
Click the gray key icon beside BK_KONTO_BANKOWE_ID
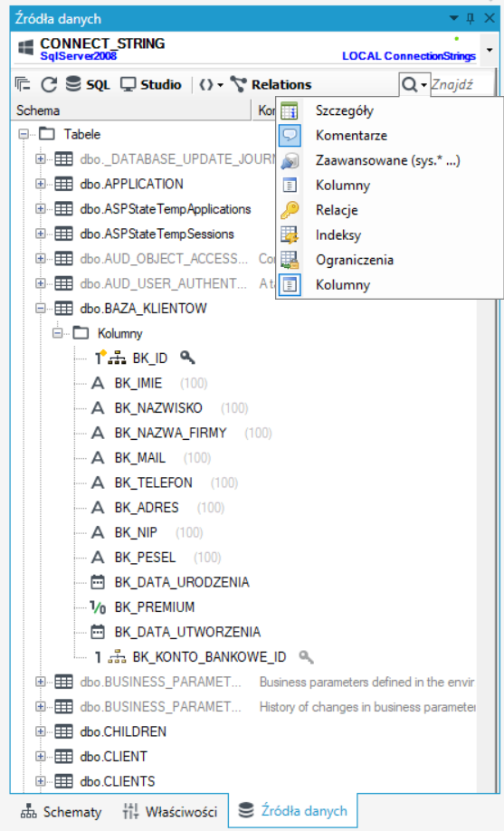(x=306, y=657)
